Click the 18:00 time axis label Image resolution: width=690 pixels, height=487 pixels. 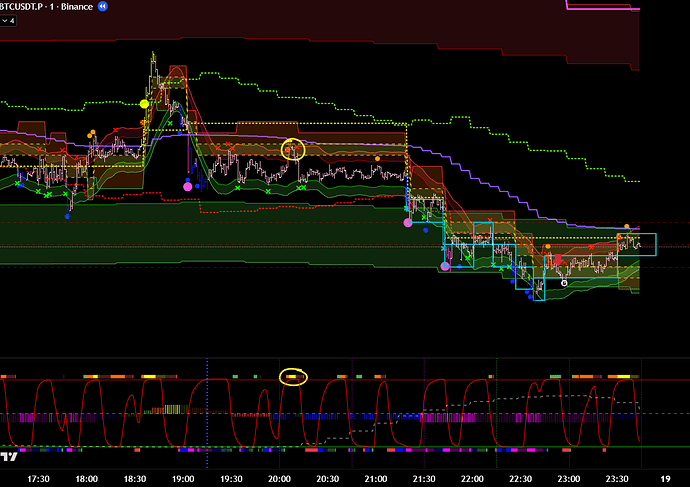88,479
